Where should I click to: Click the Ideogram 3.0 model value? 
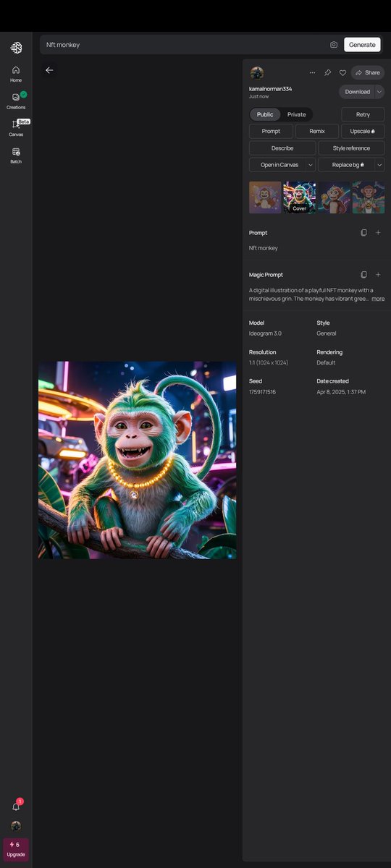coord(265,333)
